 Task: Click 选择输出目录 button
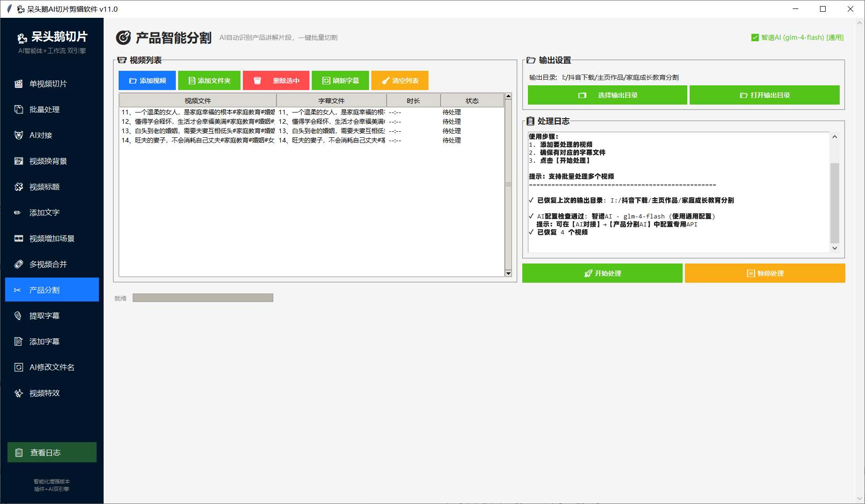[608, 95]
